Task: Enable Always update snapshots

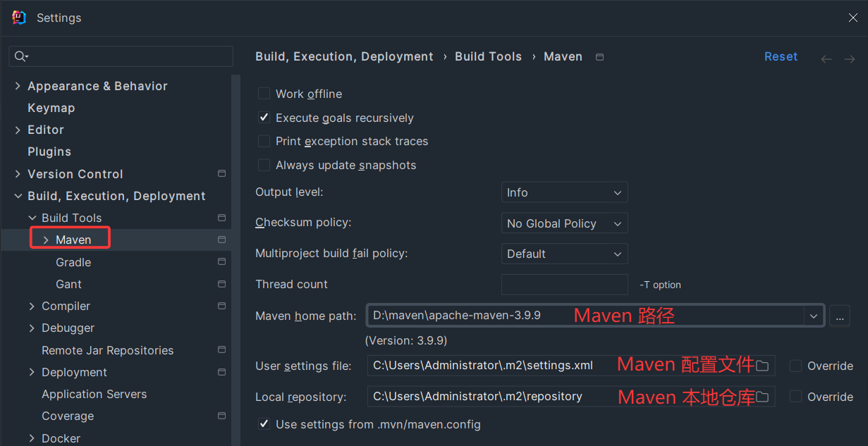Action: [x=264, y=165]
